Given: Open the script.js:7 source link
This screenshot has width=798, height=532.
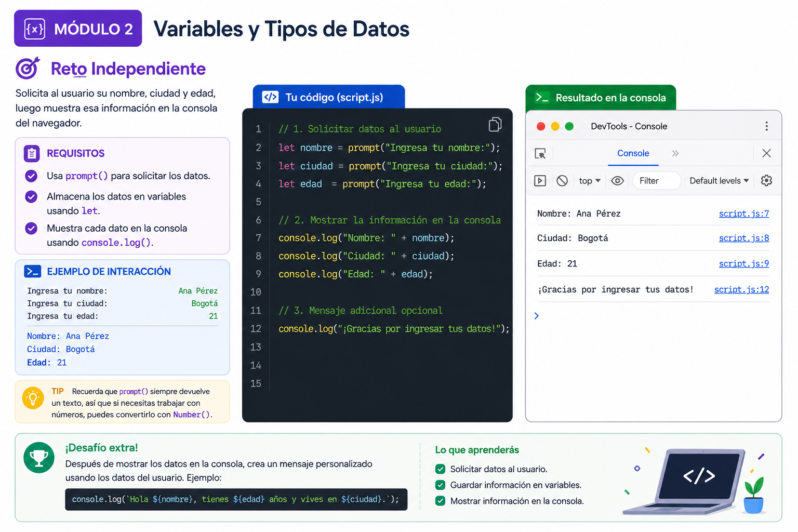Looking at the screenshot, I should (x=744, y=214).
